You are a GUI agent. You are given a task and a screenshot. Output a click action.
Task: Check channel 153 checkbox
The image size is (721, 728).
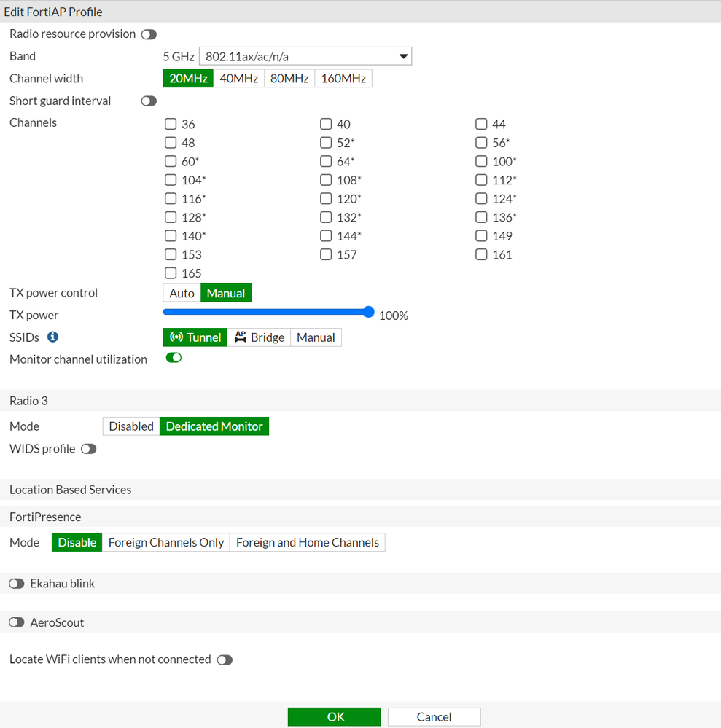click(x=171, y=254)
